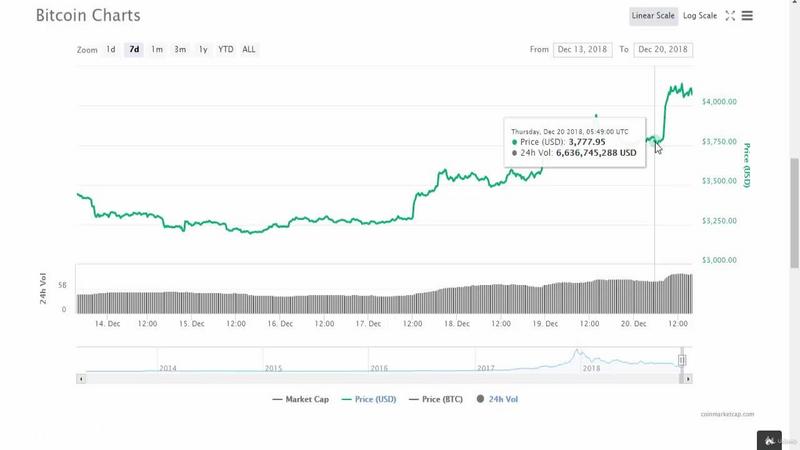Set zoom to 7d
This screenshot has width=800, height=450.
click(134, 49)
